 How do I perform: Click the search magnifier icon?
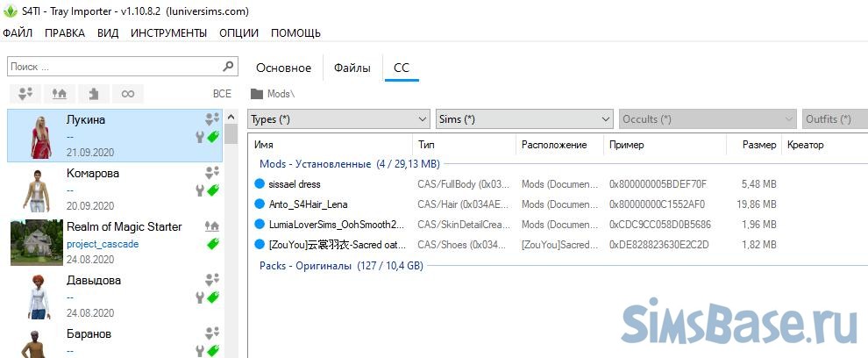pos(228,66)
